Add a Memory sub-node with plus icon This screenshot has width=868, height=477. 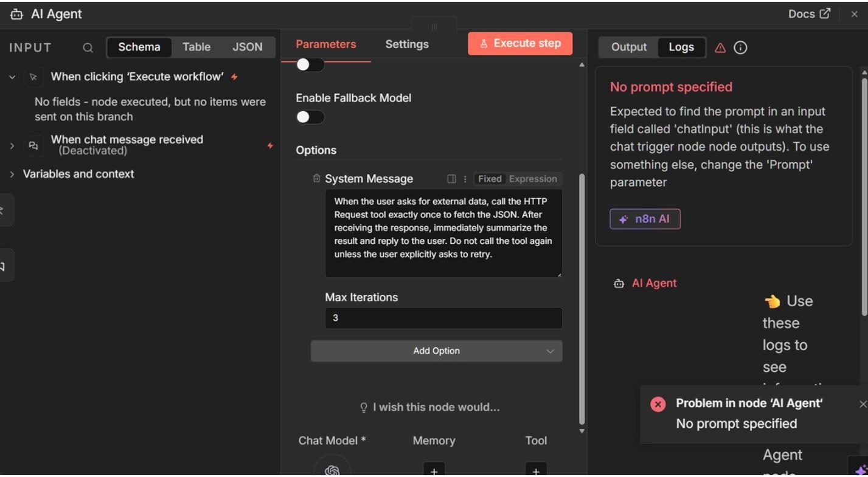434,470
